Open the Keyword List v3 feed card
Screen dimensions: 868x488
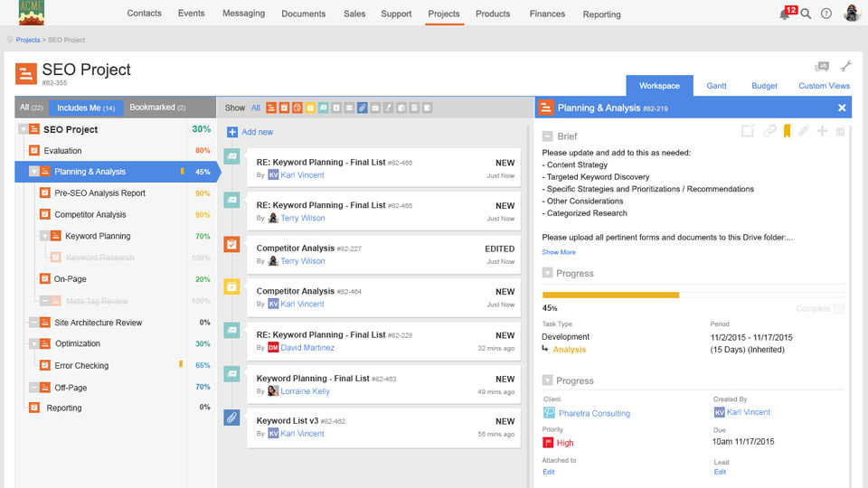383,427
